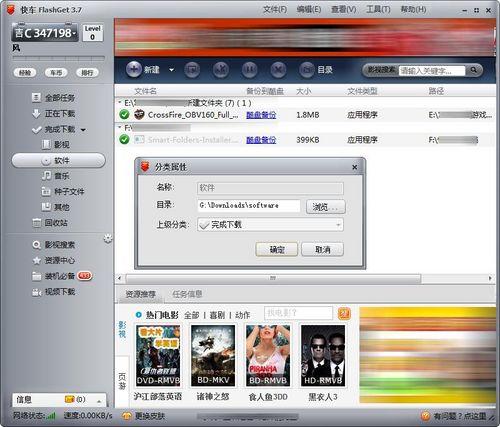
Task: Click the 排行 button
Action: [87, 73]
